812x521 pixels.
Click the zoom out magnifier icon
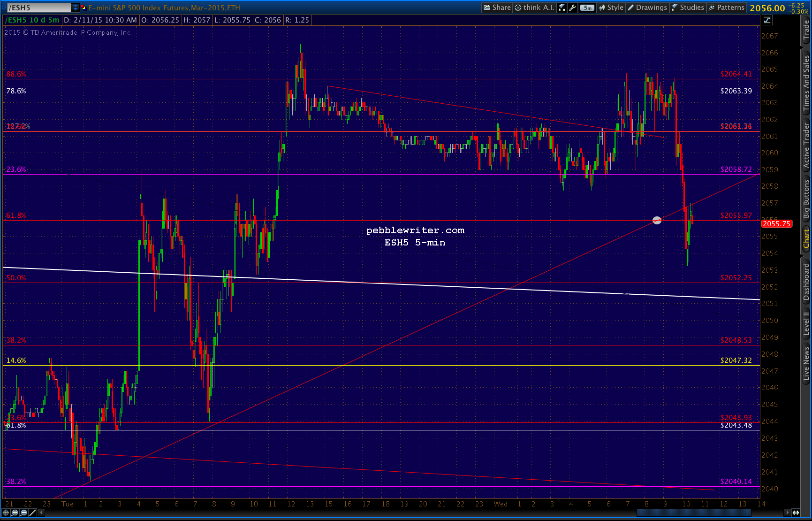24,513
